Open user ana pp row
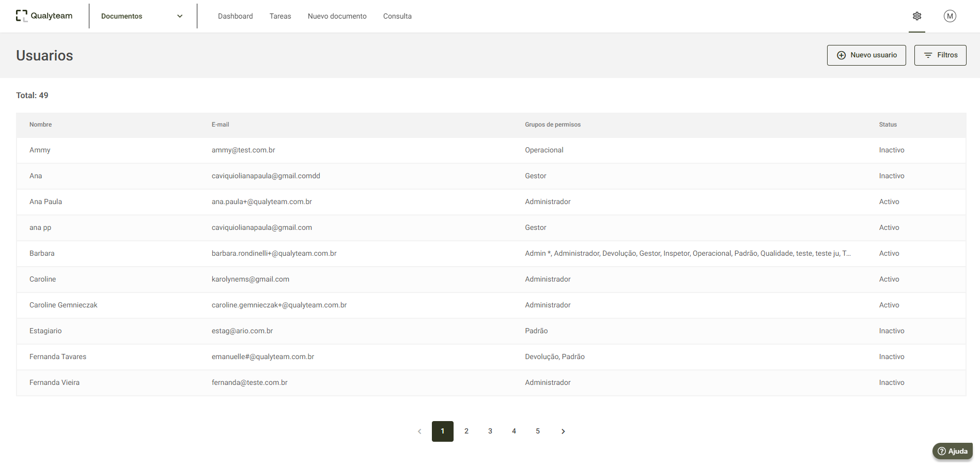The width and height of the screenshot is (980, 465). (x=491, y=228)
